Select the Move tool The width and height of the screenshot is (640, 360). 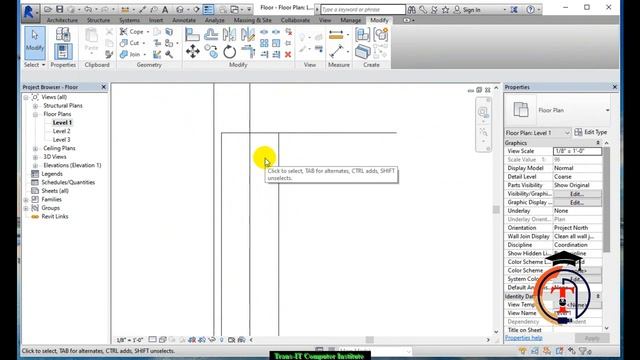[193, 52]
